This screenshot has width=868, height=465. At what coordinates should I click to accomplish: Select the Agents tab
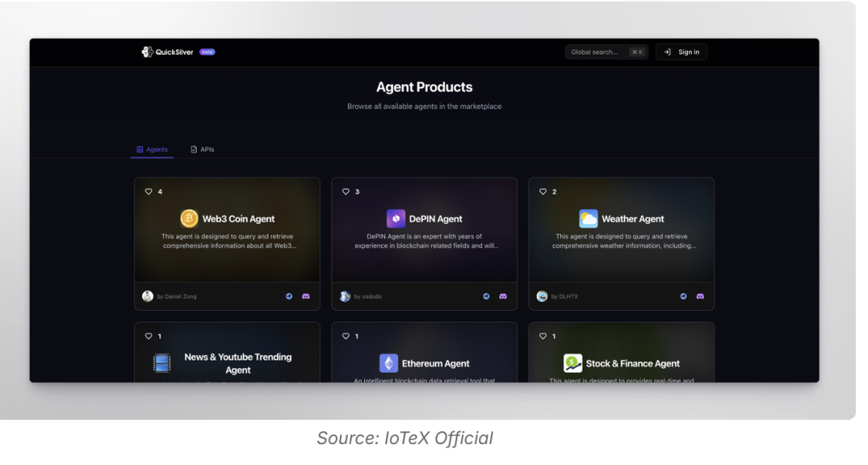pyautogui.click(x=153, y=149)
